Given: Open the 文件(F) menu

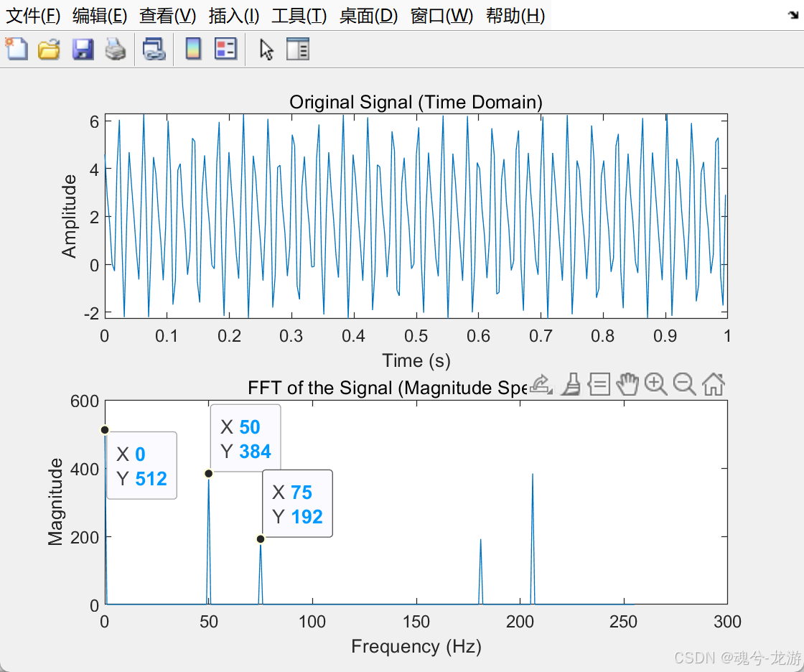Looking at the screenshot, I should pyautogui.click(x=33, y=16).
